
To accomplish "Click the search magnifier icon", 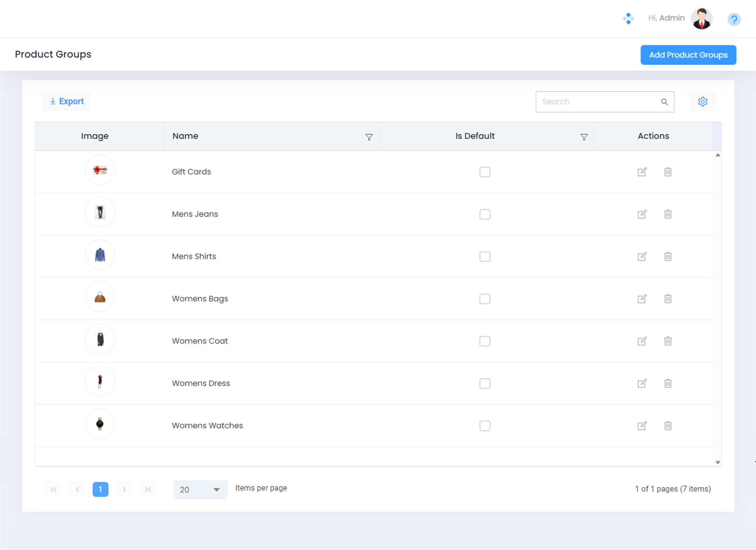I will (x=664, y=102).
